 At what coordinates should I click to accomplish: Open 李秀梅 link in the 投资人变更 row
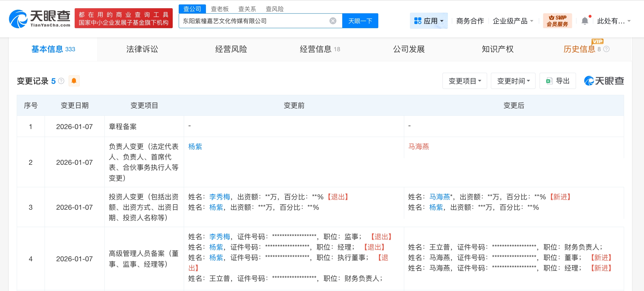(x=220, y=197)
